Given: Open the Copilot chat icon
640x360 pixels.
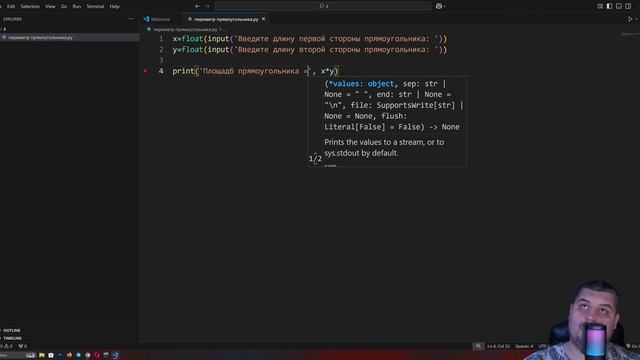Looking at the screenshot, I should [x=439, y=6].
